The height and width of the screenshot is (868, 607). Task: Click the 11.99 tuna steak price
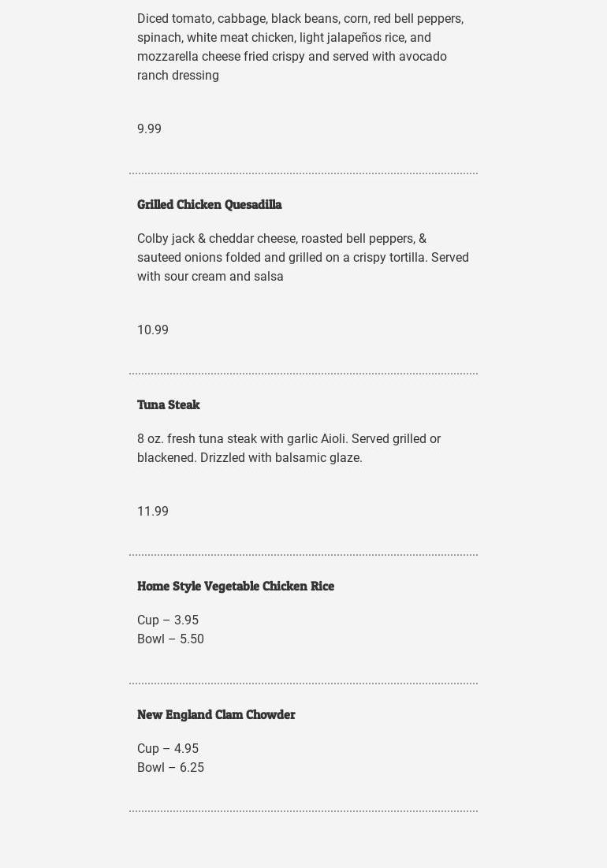point(152,511)
